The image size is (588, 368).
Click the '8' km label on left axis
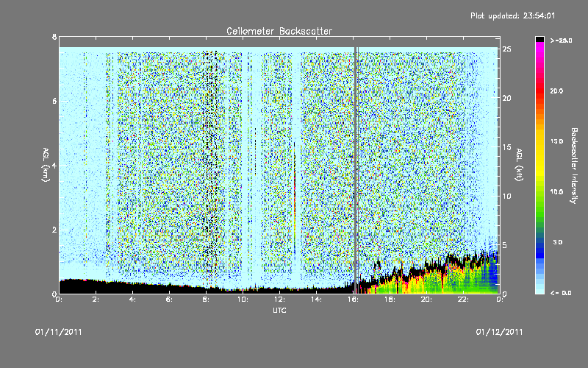(x=54, y=37)
